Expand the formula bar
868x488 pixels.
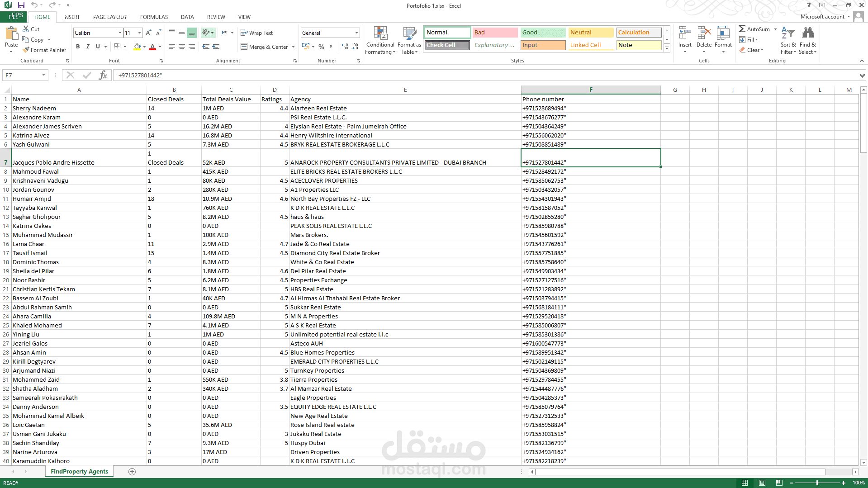[x=862, y=76]
